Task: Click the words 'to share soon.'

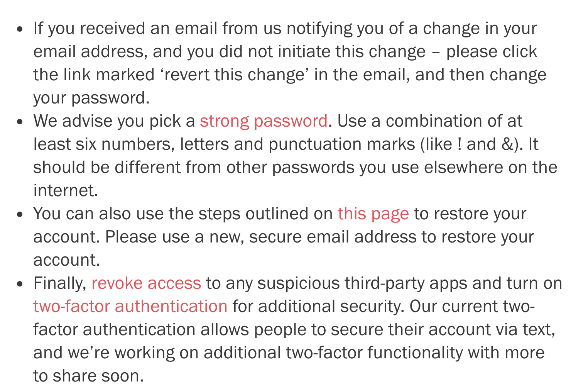Action: (x=88, y=376)
